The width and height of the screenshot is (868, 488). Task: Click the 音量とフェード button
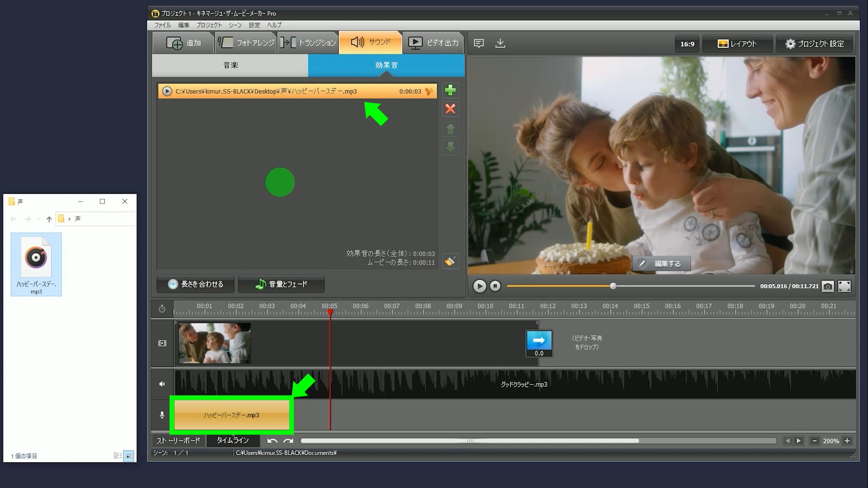pos(281,284)
